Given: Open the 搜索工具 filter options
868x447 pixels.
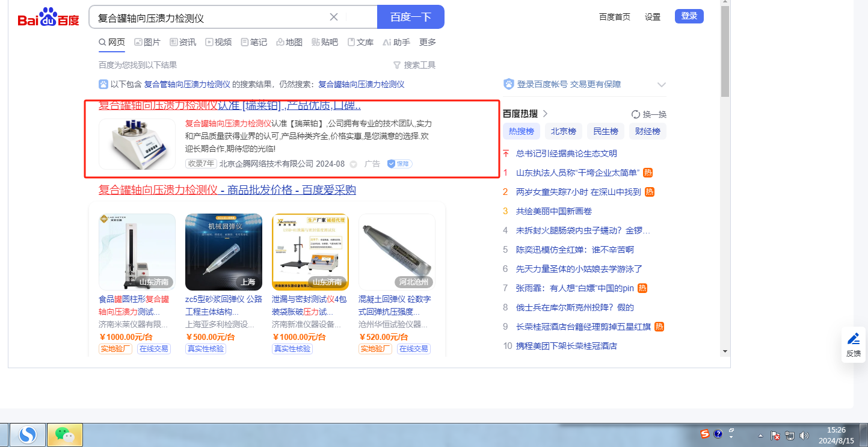Looking at the screenshot, I should 414,65.
